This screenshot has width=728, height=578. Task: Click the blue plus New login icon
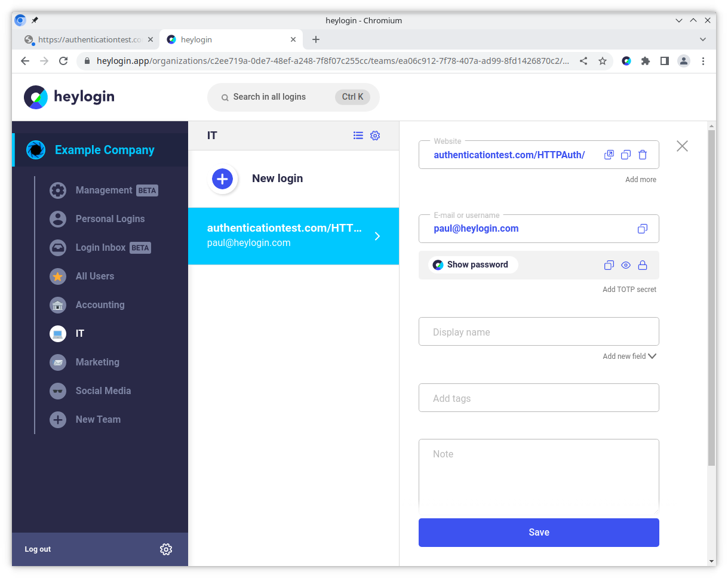[222, 179]
